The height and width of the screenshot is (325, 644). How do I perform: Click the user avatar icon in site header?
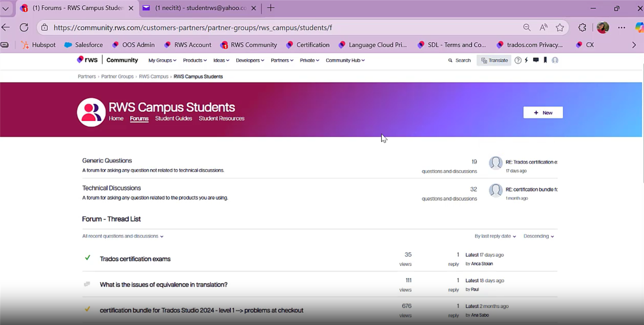(555, 60)
